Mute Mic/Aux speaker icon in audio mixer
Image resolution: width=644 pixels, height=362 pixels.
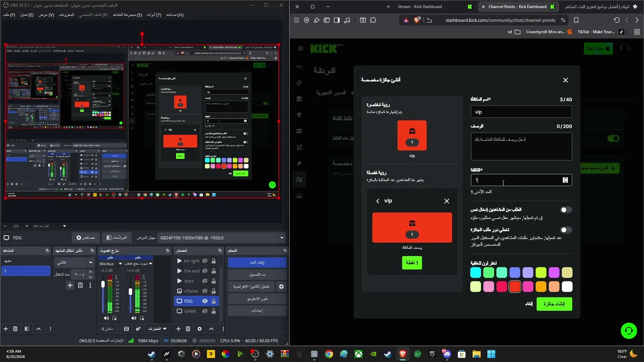106,318
